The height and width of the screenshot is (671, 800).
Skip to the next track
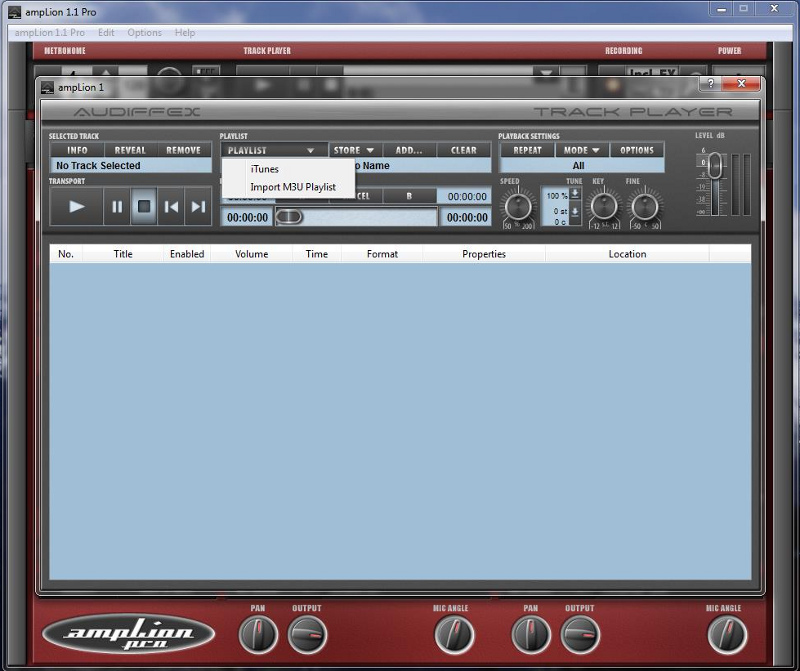point(198,206)
